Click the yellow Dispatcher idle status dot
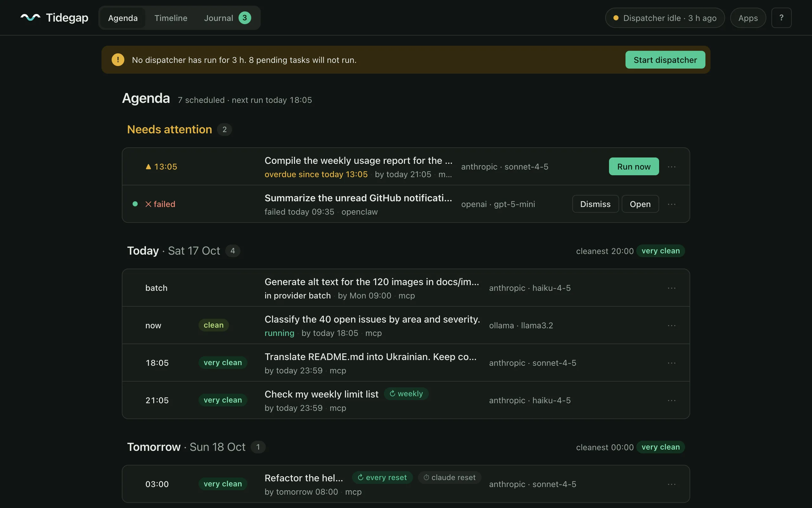The image size is (812, 508). pos(616,18)
